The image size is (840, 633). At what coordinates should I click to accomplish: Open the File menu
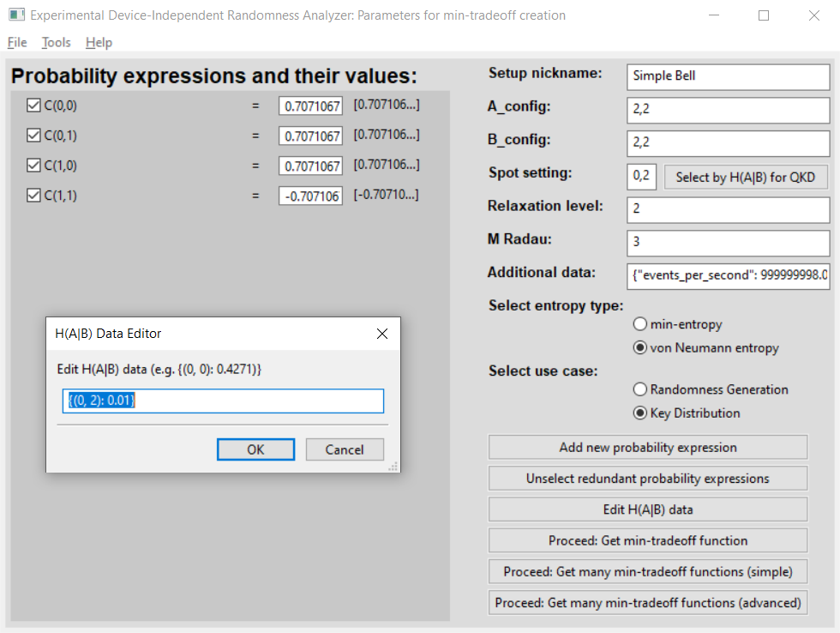17,42
